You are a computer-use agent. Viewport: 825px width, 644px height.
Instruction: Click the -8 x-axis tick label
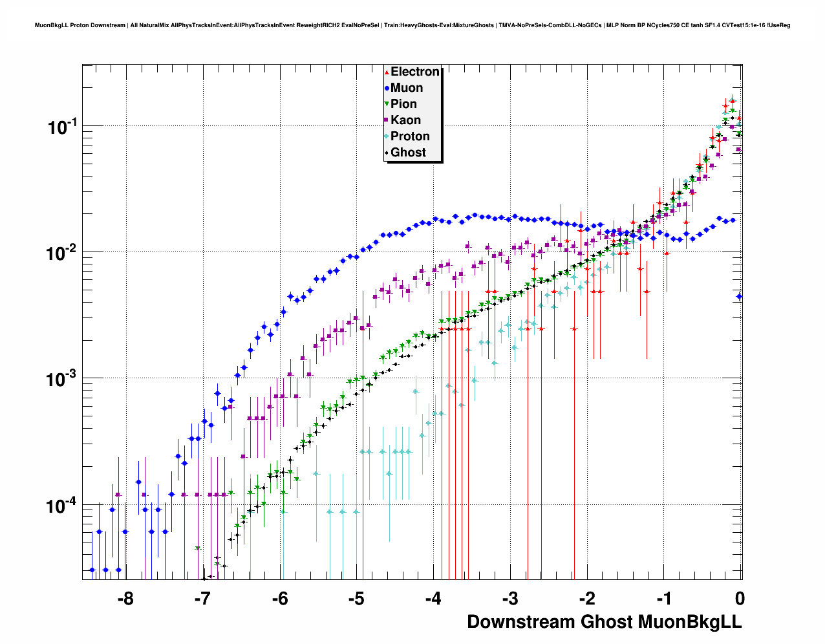point(125,598)
